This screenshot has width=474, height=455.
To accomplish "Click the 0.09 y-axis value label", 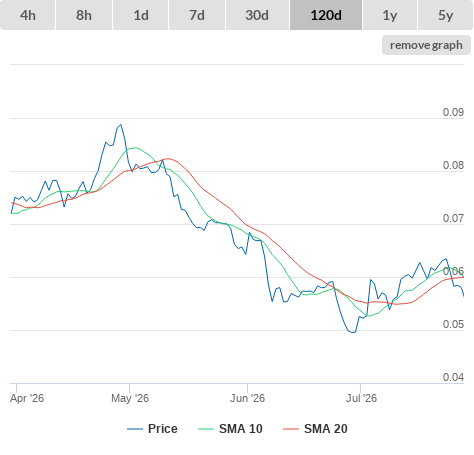I will pyautogui.click(x=453, y=112).
